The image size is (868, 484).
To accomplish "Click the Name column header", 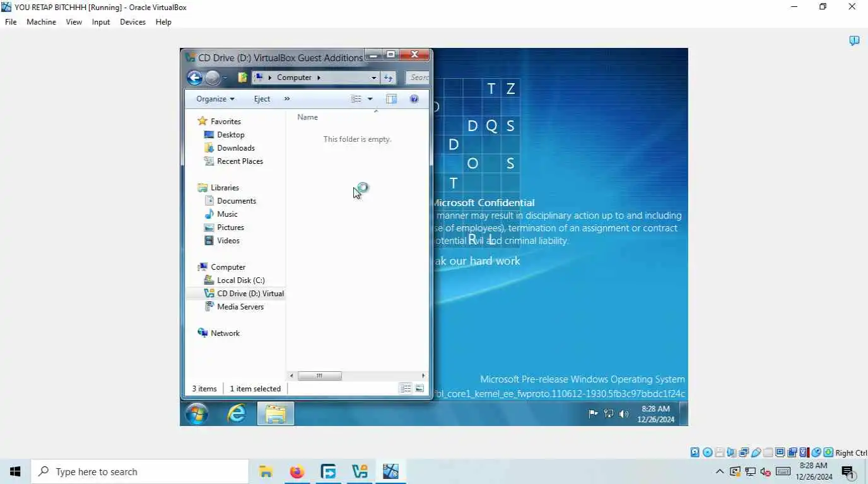I will [307, 117].
